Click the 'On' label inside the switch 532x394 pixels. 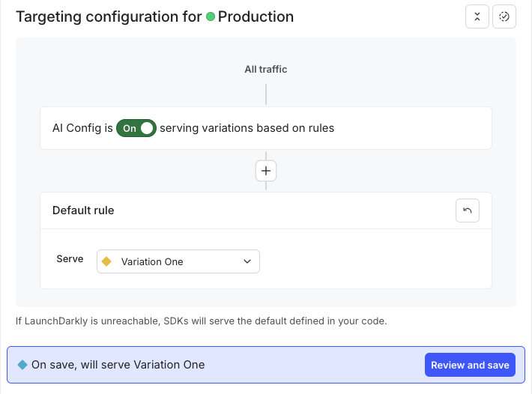(x=130, y=128)
